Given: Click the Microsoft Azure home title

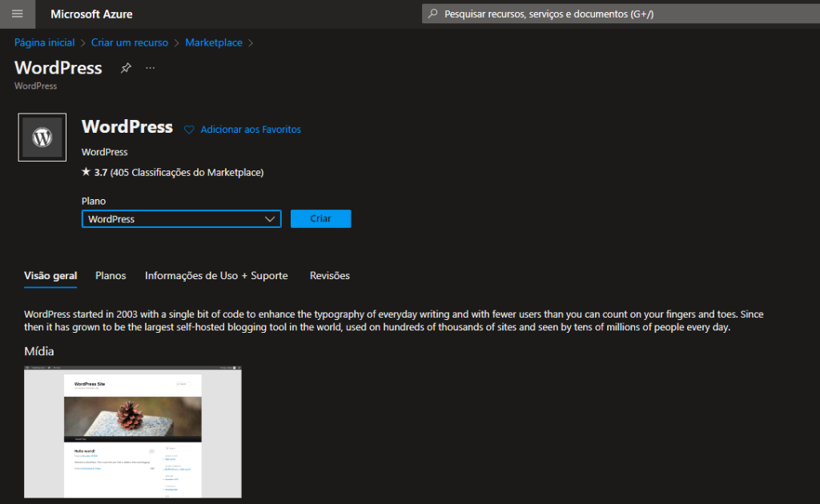Looking at the screenshot, I should pos(91,14).
